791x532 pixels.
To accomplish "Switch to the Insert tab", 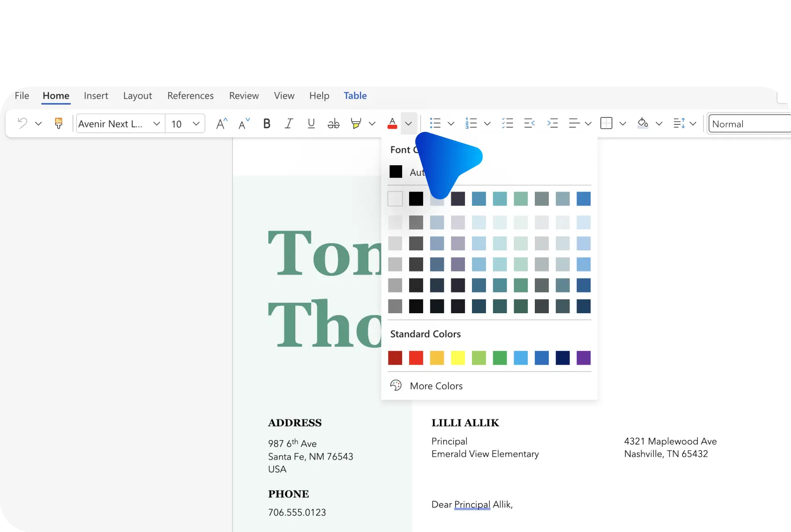I will click(x=96, y=96).
